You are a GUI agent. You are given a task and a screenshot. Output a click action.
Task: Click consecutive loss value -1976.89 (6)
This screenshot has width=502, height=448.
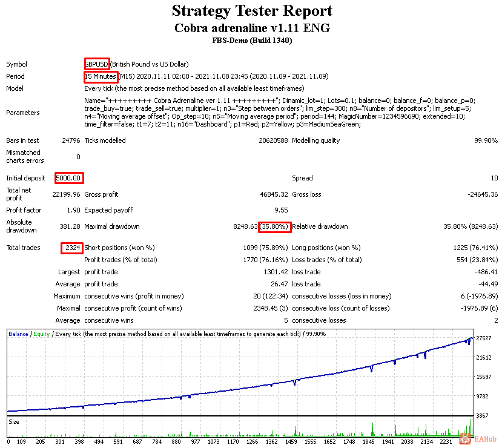[479, 309]
